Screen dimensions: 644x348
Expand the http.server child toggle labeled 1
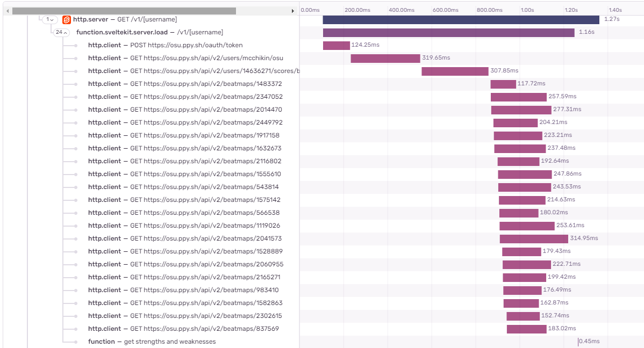pyautogui.click(x=49, y=20)
